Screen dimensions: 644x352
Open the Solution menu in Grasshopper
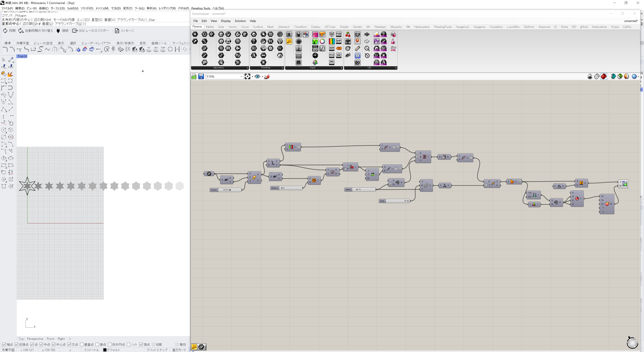(x=240, y=21)
